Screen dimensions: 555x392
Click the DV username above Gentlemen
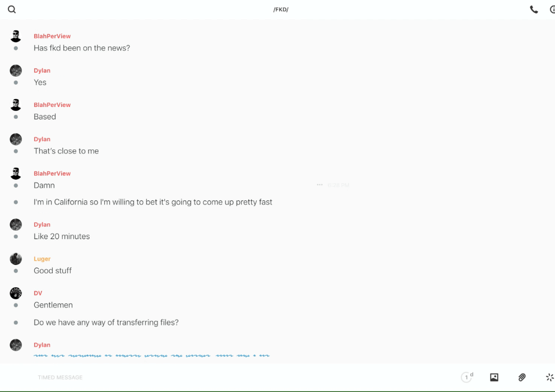click(38, 293)
